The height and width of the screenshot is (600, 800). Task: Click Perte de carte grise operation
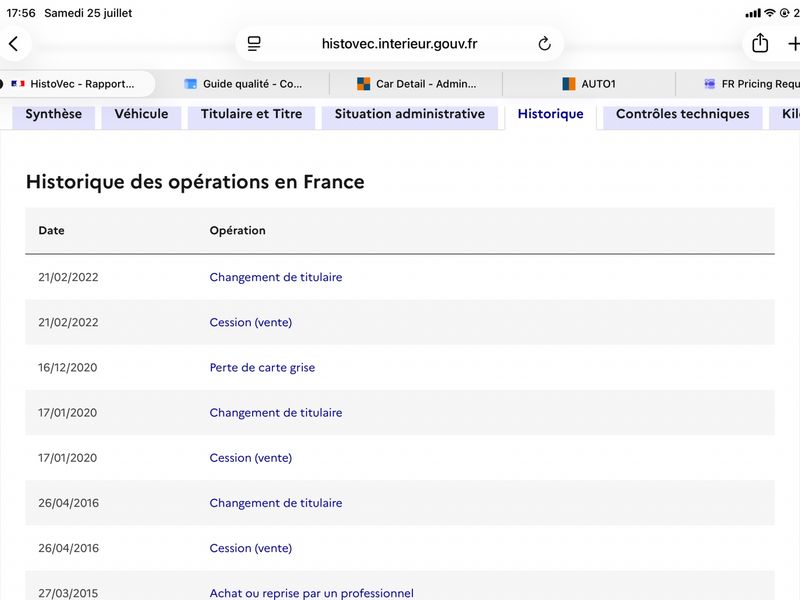point(262,367)
